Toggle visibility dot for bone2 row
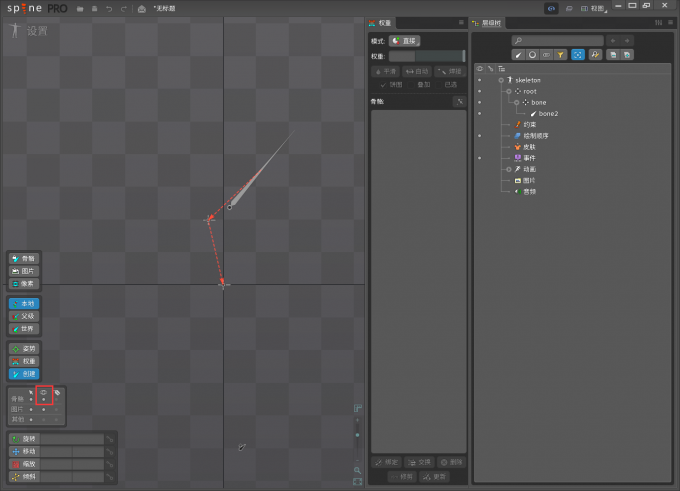Image resolution: width=680 pixels, height=491 pixels. [x=479, y=114]
